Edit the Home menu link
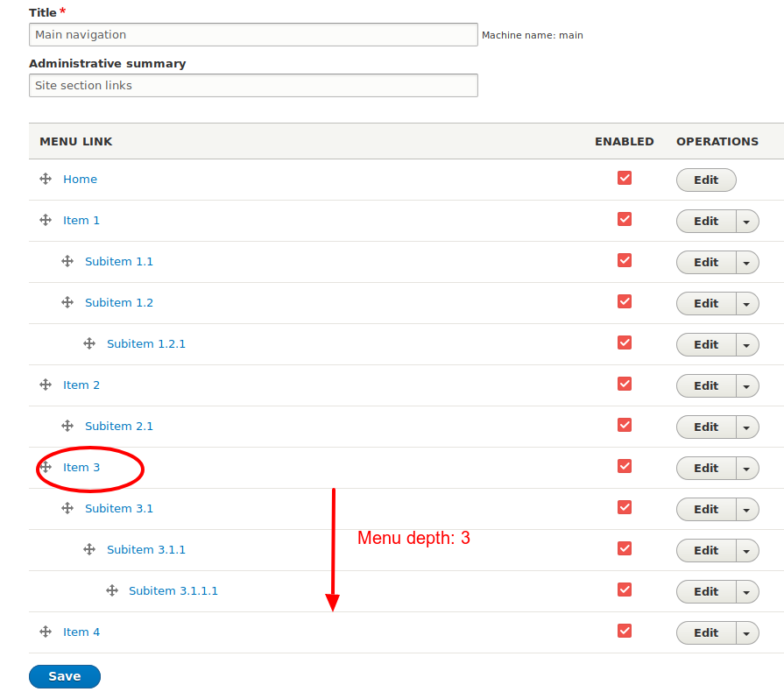The image size is (784, 699). [x=706, y=180]
